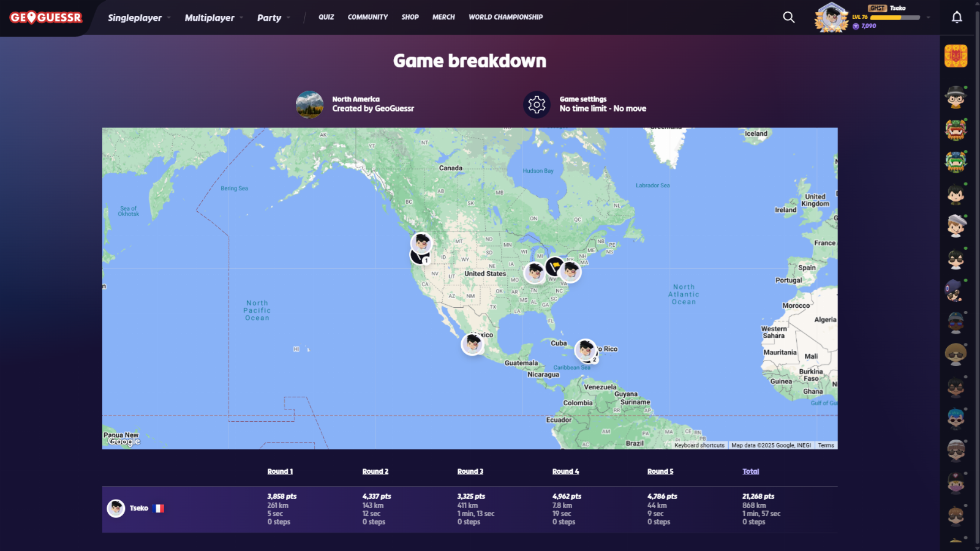Click the guess marker near Puerto Rico
This screenshot has width=980, height=551.
[586, 350]
